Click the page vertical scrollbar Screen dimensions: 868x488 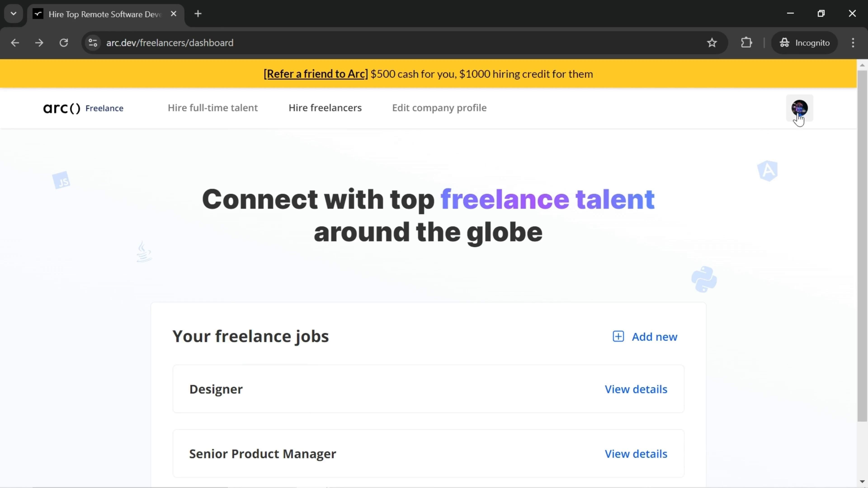click(x=862, y=246)
